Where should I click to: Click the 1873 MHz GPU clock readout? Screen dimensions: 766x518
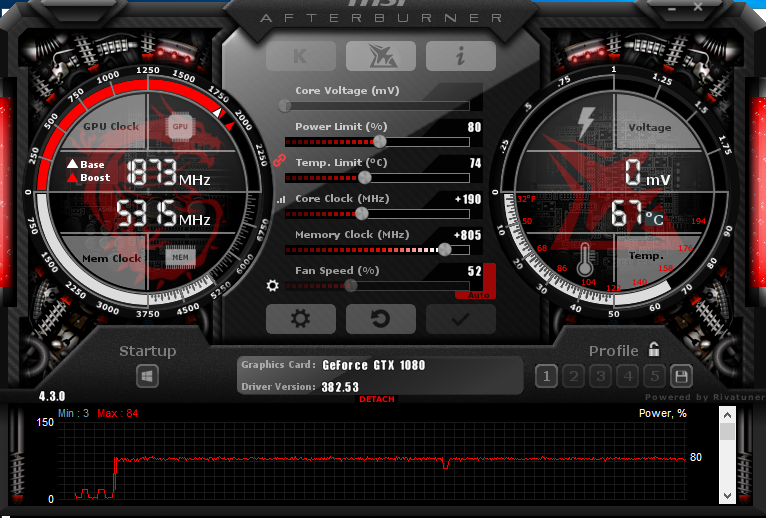click(169, 172)
